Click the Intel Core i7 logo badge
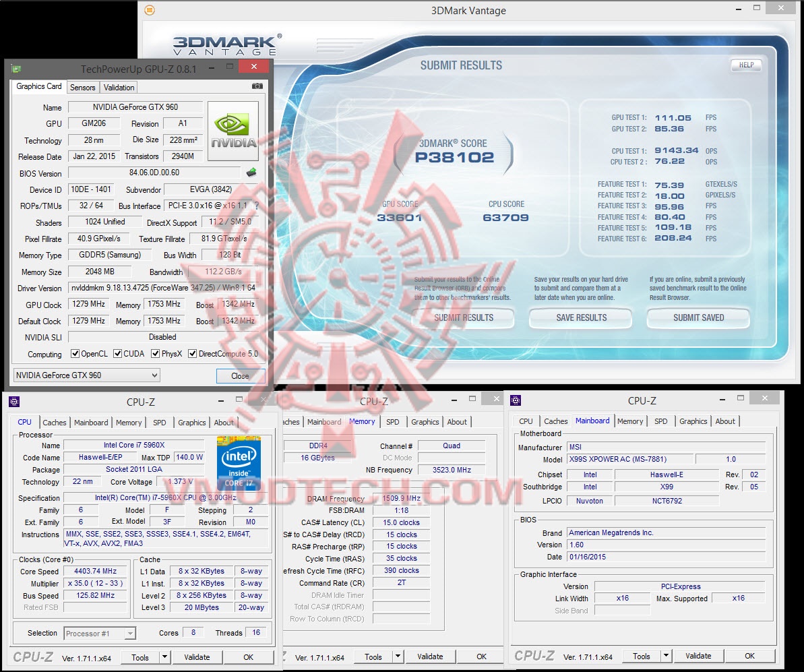This screenshot has height=672, width=804. coord(239,462)
